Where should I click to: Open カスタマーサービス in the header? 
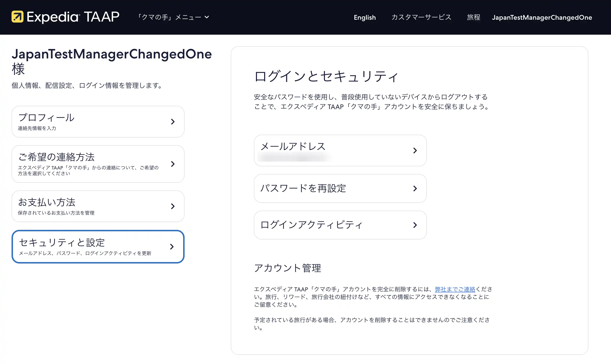click(421, 17)
